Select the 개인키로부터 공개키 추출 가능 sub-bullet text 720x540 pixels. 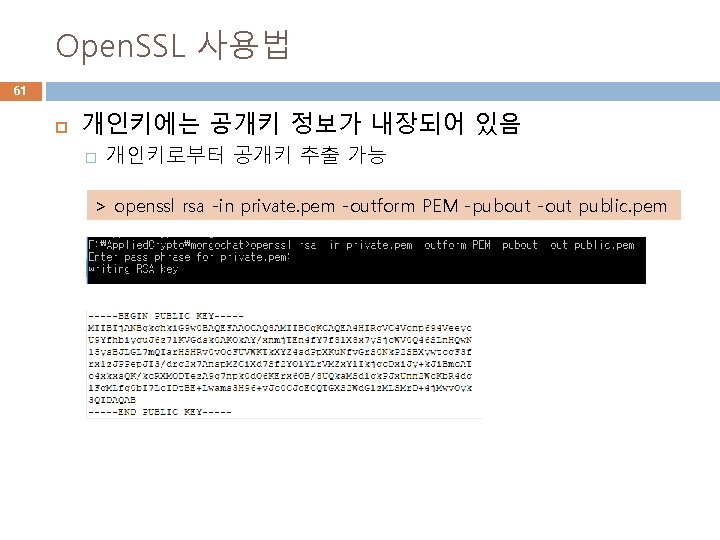click(x=246, y=155)
